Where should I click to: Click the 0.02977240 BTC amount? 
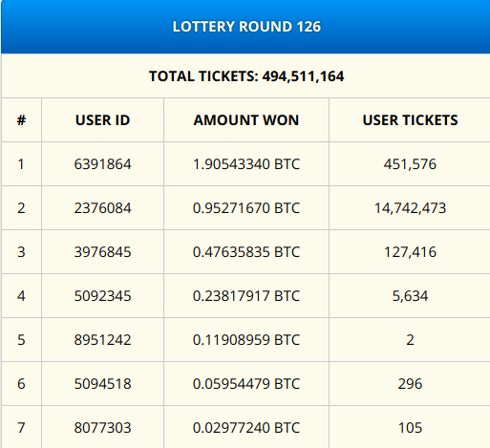(246, 428)
